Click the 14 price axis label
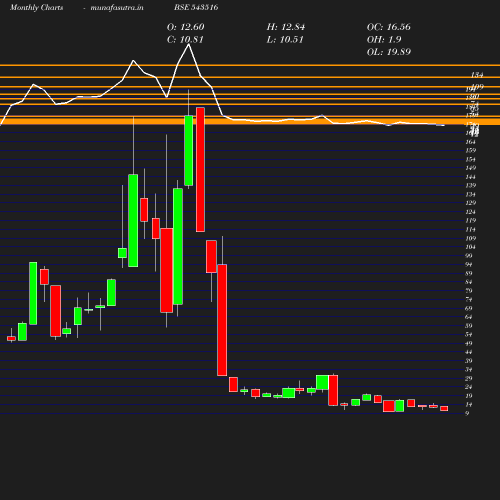 point(469,404)
